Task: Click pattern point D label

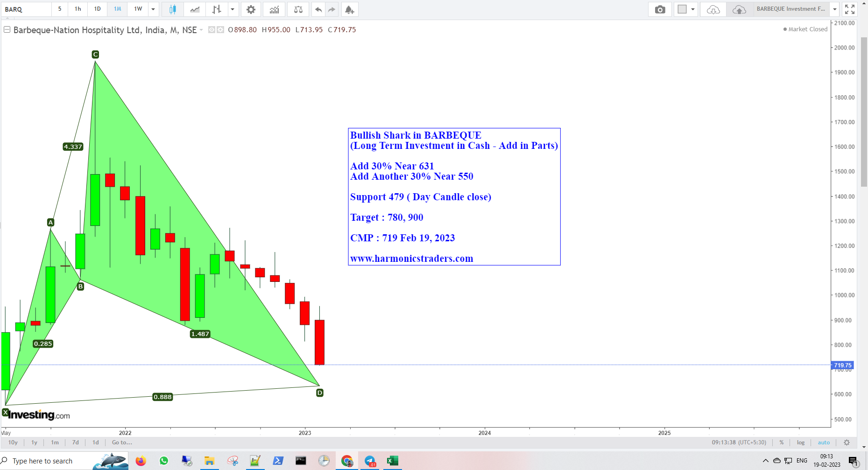Action: tap(320, 393)
